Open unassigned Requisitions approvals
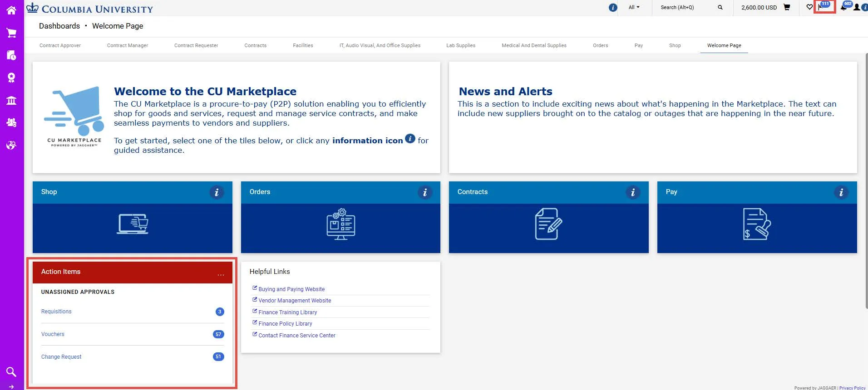This screenshot has height=390, width=868. [x=56, y=312]
